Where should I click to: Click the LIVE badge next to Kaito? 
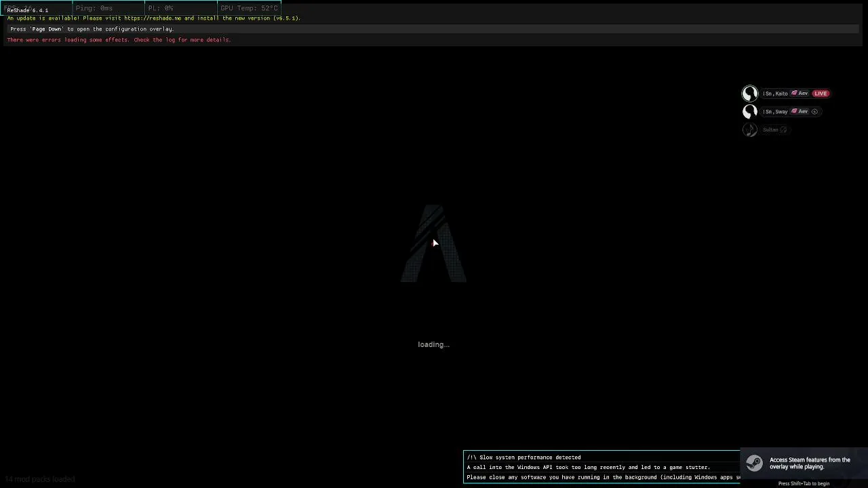821,94
